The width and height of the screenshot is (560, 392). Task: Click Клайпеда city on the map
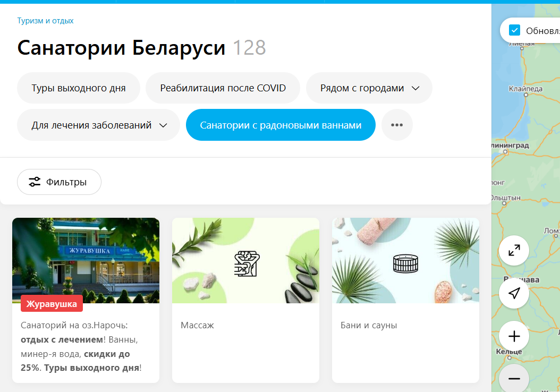(525, 89)
